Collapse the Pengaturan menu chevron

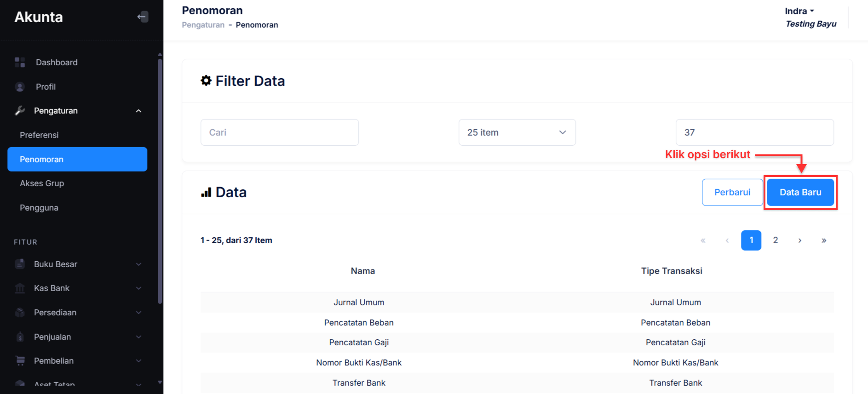click(x=138, y=111)
